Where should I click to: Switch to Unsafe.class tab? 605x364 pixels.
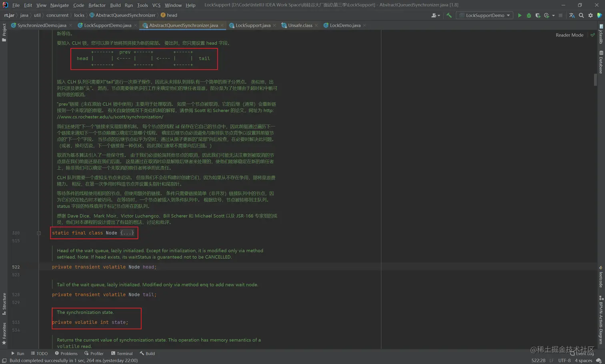300,25
